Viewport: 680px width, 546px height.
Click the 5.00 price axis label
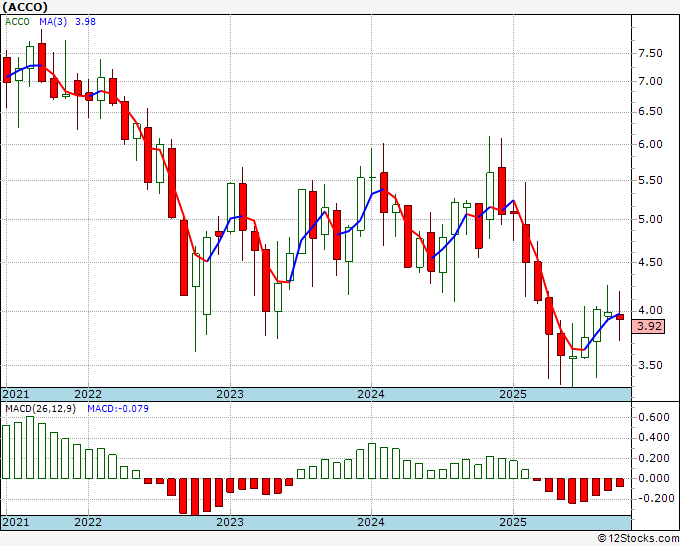(x=650, y=219)
